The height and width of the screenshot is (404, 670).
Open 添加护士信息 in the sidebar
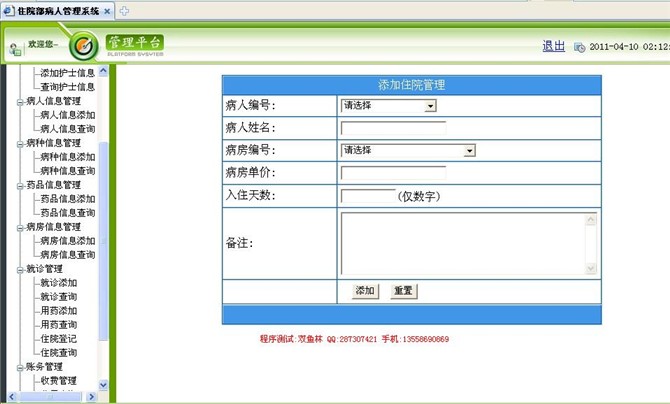pos(68,73)
